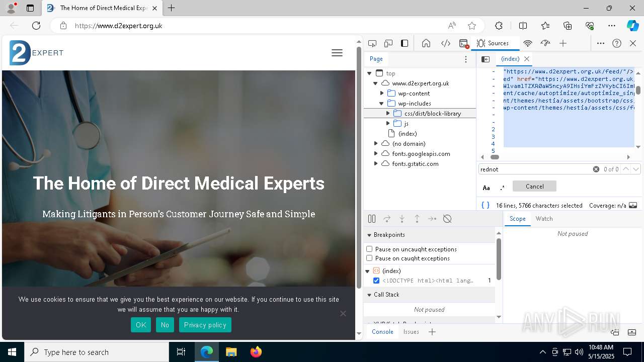The width and height of the screenshot is (644, 362).
Task: Collapse the Call Stack section
Action: click(x=369, y=295)
